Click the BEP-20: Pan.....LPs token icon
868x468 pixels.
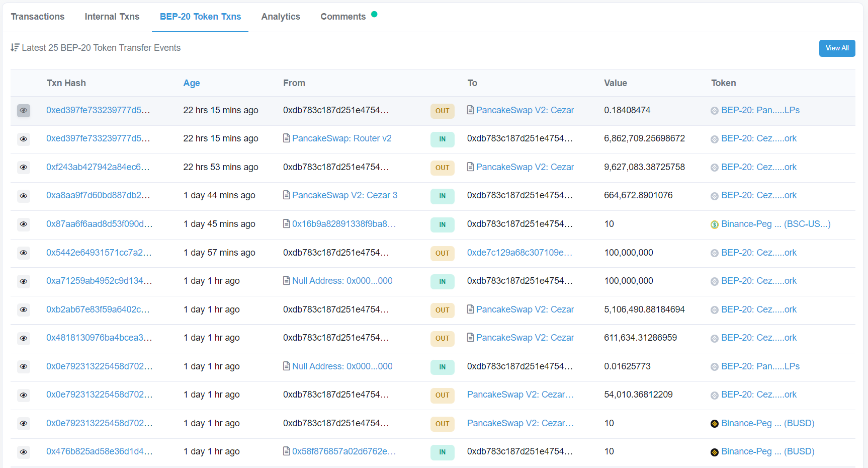tap(715, 110)
